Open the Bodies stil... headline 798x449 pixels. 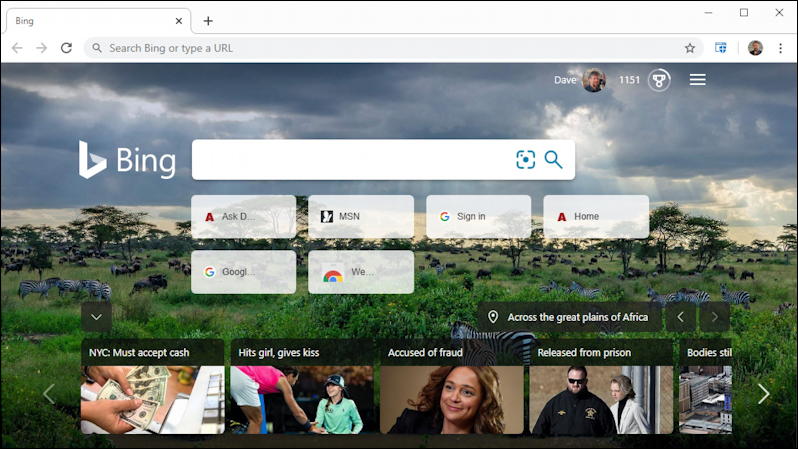coord(709,353)
